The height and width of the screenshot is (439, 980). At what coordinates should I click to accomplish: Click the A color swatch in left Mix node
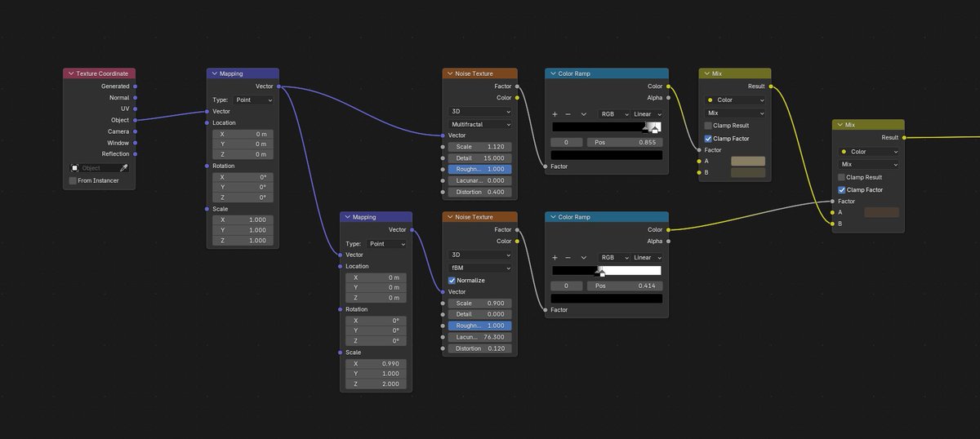click(748, 162)
